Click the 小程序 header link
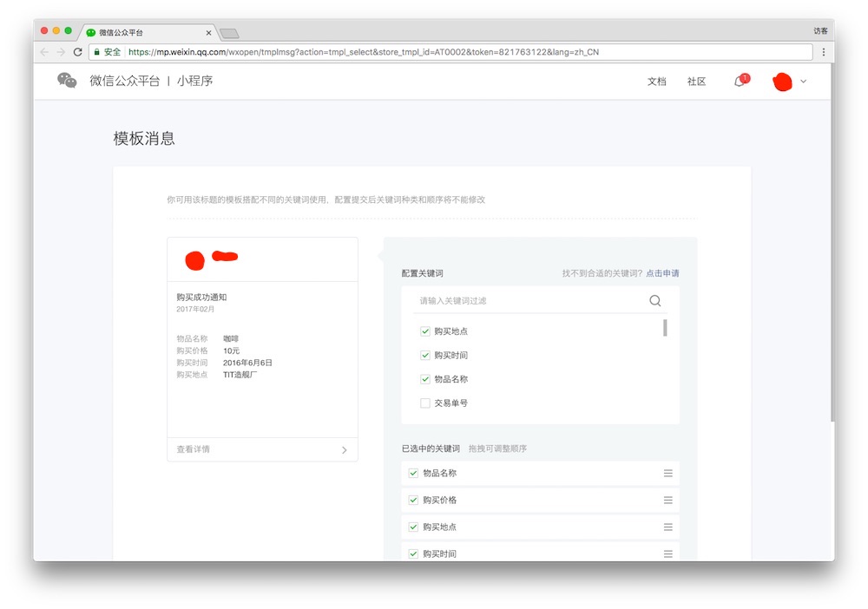This screenshot has width=868, height=609. click(x=194, y=81)
